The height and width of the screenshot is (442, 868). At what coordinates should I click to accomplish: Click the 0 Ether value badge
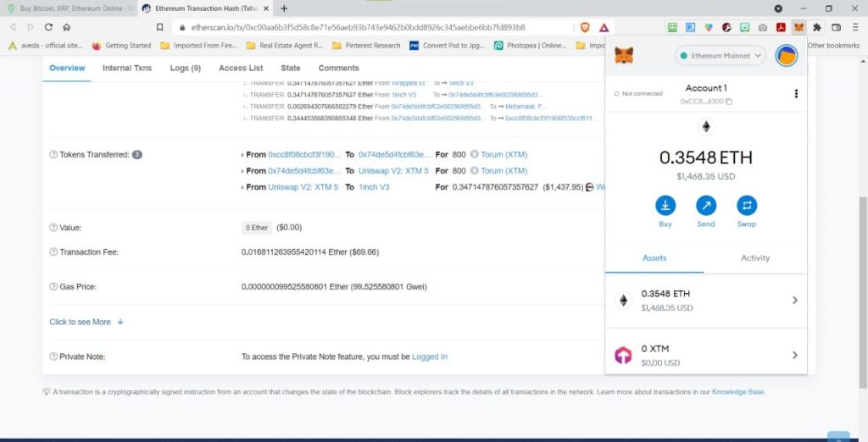[257, 228]
